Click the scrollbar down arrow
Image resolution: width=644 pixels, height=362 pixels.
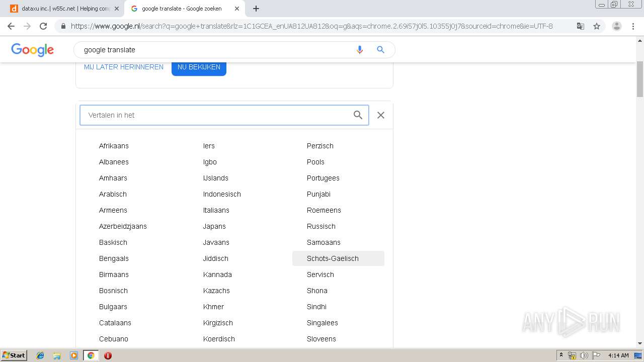click(x=640, y=343)
